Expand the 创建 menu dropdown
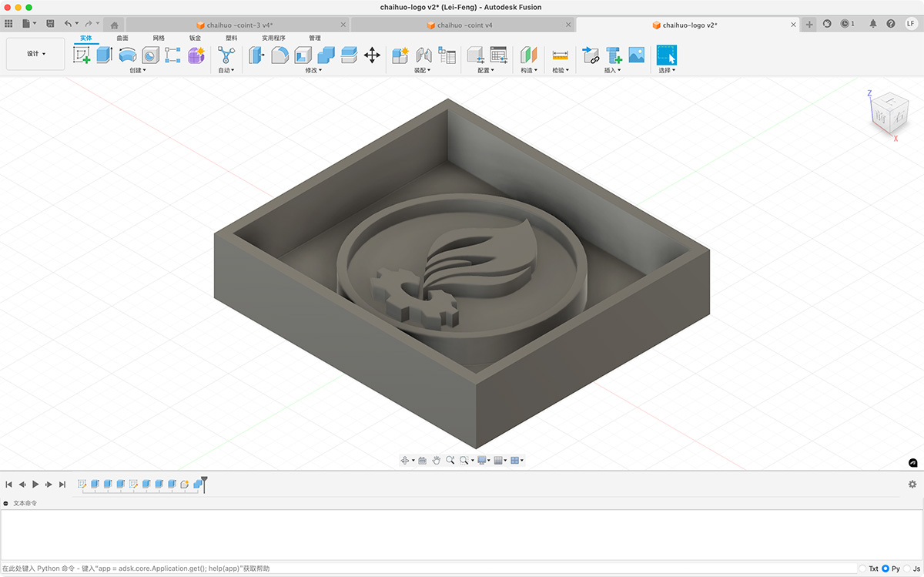The height and width of the screenshot is (577, 924). pos(137,70)
